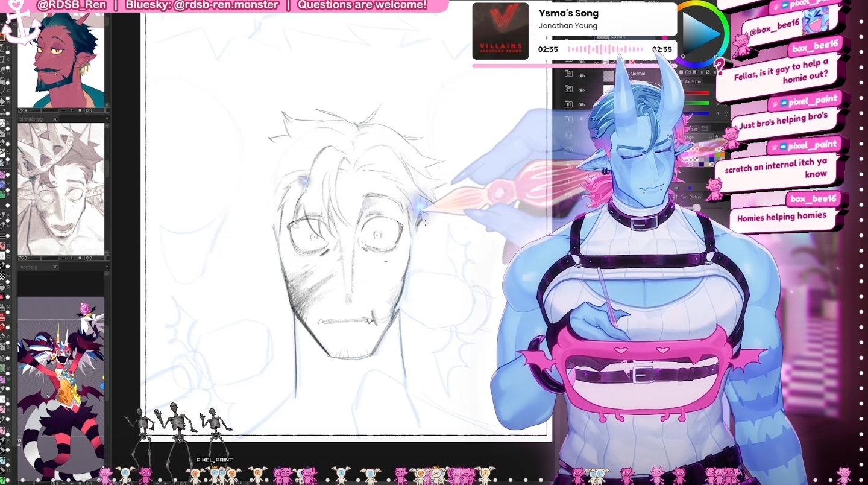Click the Ysma's Song album art
Screen dimensions: 868x485
500,31
